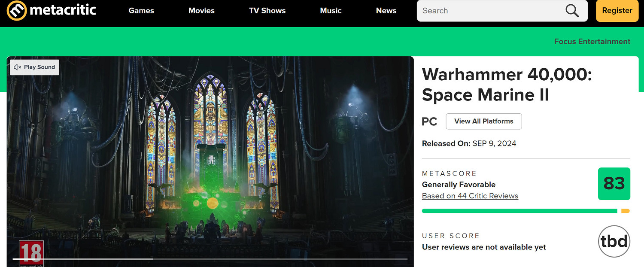
Task: Open Based on 44 Critic Reviews link
Action: point(470,196)
